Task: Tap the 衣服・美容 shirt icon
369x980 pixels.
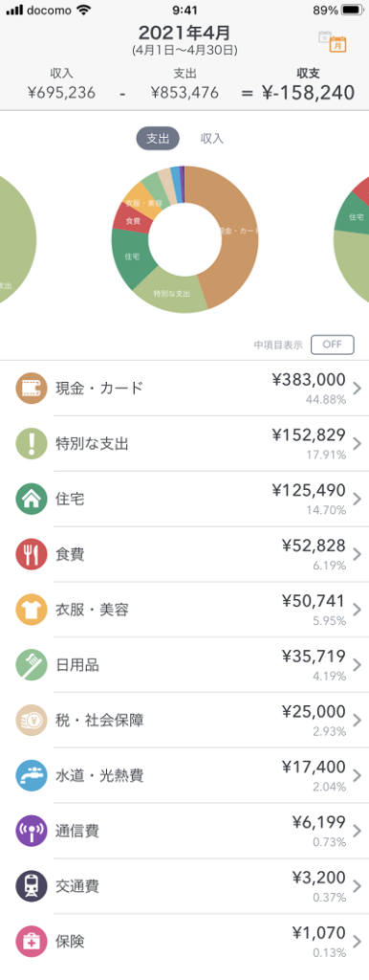Action: click(x=32, y=610)
